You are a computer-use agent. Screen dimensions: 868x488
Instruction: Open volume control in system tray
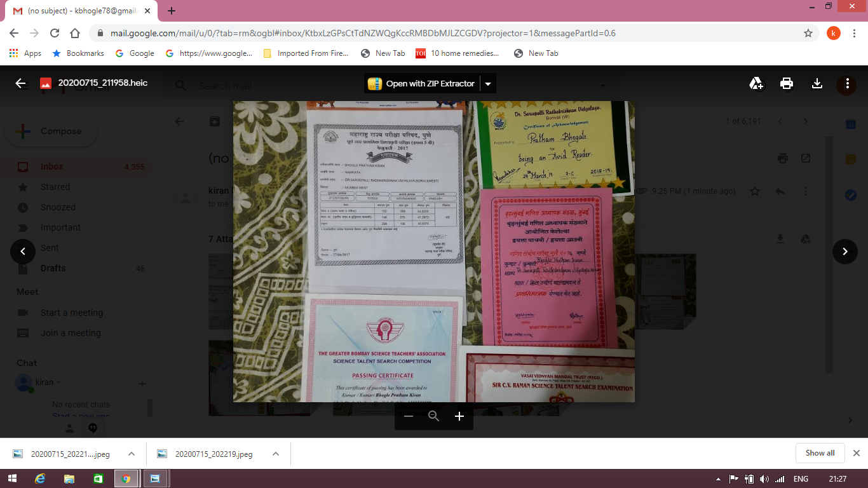764,479
